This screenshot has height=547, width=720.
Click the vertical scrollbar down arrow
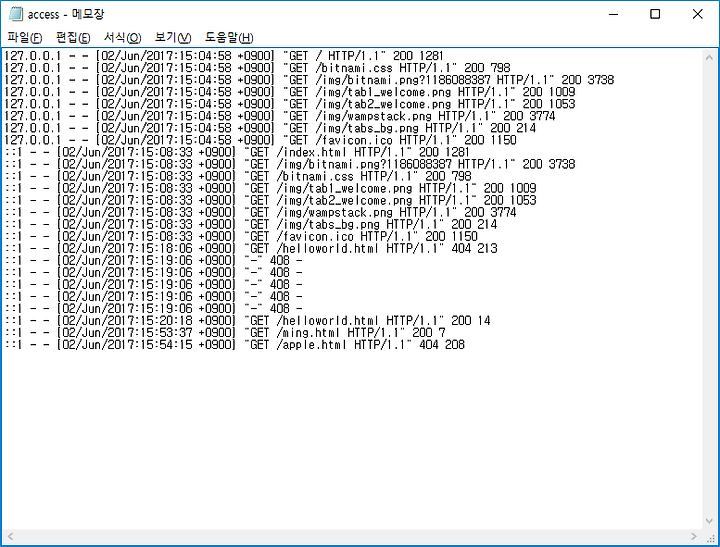click(709, 521)
